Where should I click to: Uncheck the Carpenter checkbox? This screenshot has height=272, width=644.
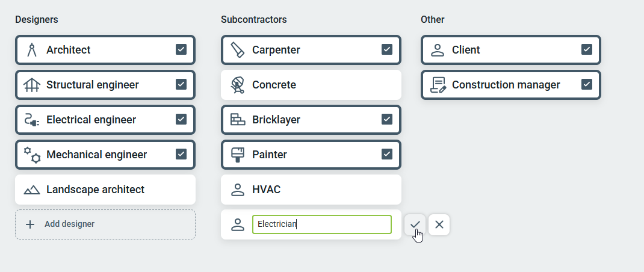click(387, 49)
